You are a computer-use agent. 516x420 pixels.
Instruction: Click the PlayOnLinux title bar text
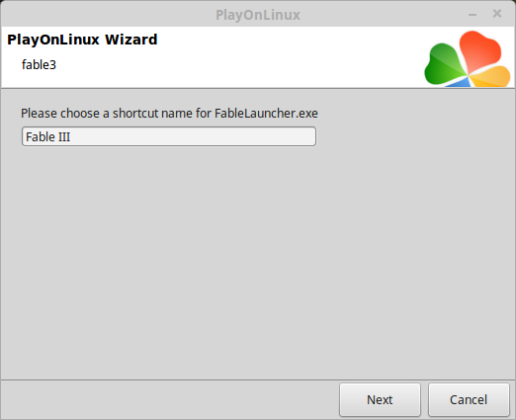[258, 15]
